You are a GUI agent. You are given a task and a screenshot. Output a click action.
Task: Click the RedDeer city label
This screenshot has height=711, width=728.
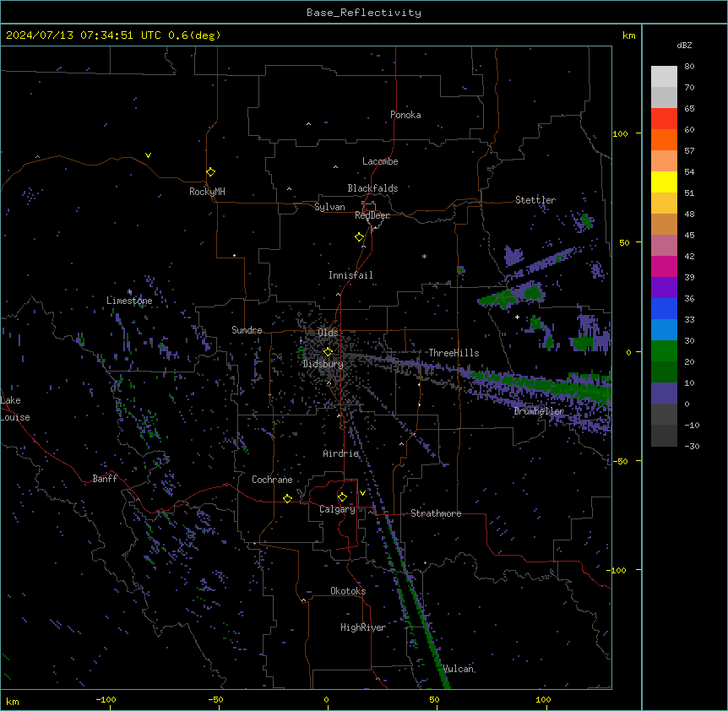click(x=372, y=215)
